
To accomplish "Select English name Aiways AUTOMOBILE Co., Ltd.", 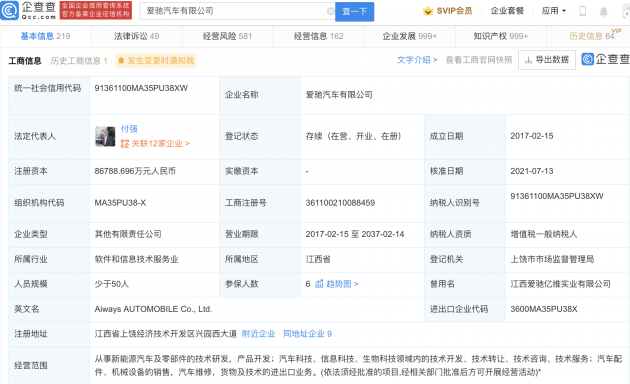I will 153,309.
